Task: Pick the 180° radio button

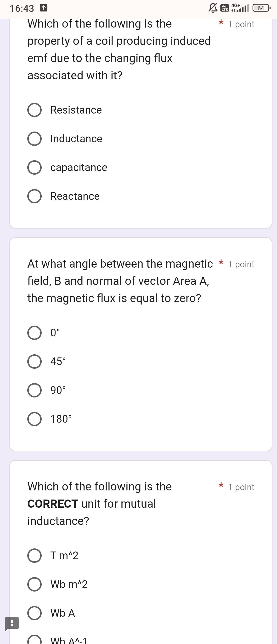Action: (x=34, y=419)
